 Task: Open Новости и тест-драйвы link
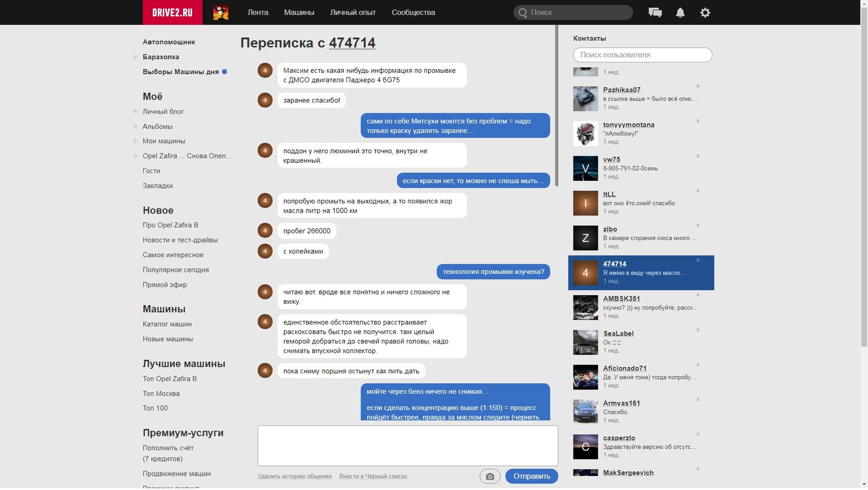pos(180,240)
